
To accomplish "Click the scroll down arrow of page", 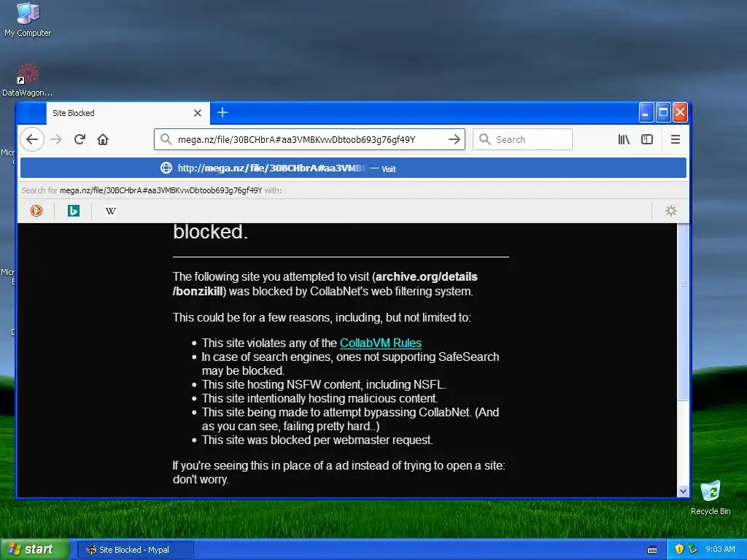I will pos(683,491).
